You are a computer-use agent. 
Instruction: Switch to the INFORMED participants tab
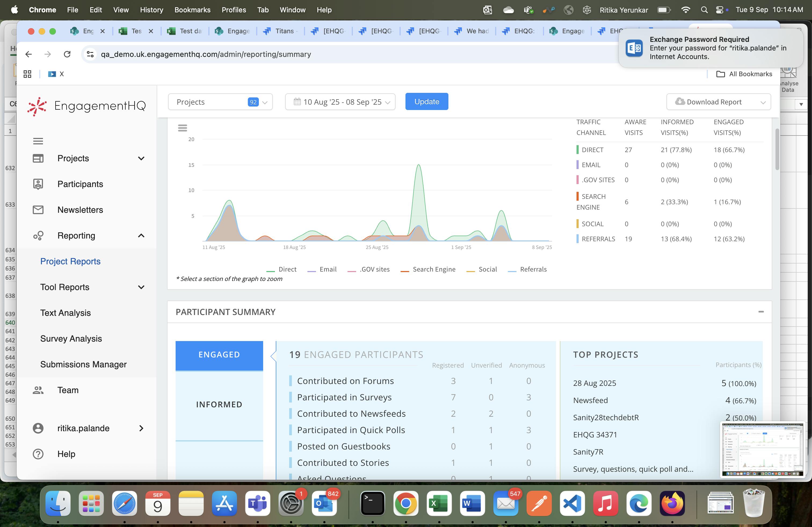pos(219,404)
